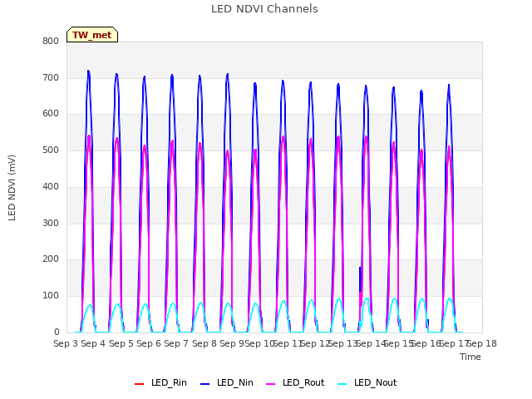Click the red LED_Rin legend swatch

pos(139,384)
